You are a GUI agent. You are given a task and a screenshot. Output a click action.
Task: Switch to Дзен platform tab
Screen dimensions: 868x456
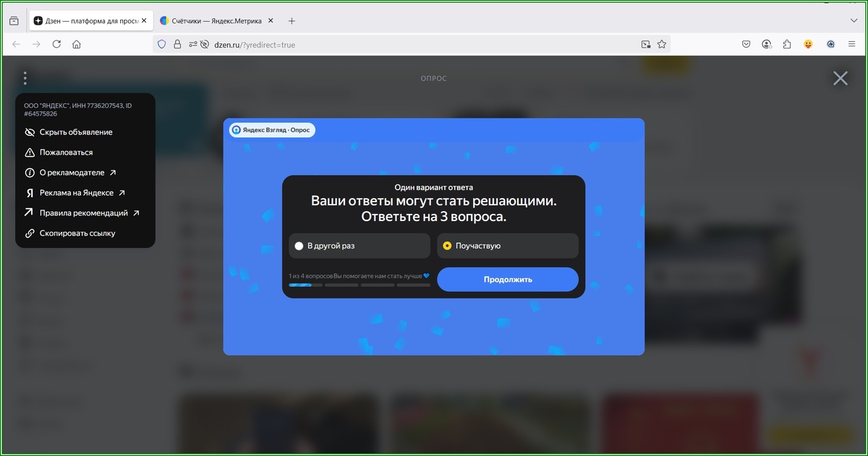point(90,21)
